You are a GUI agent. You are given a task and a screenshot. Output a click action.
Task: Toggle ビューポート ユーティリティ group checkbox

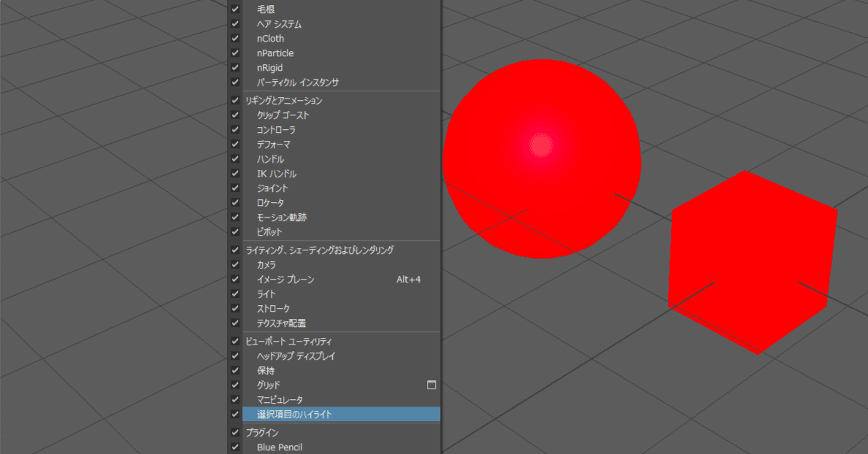[235, 341]
